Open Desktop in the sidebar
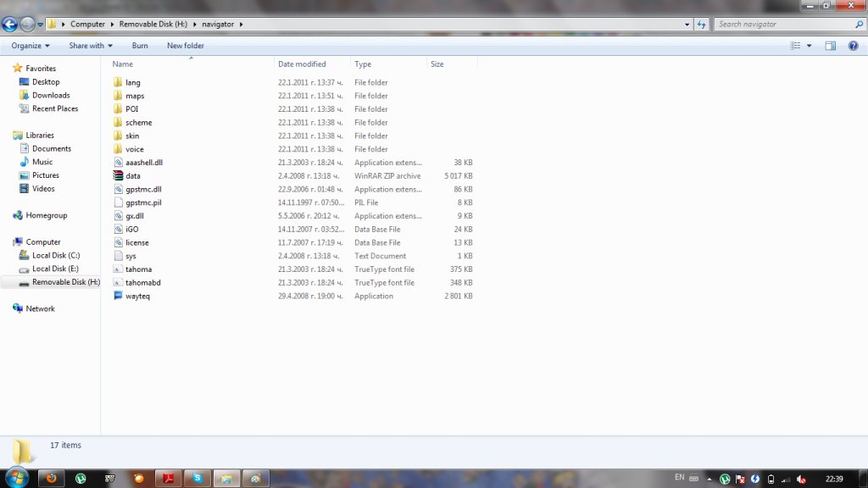The image size is (868, 488). point(46,82)
